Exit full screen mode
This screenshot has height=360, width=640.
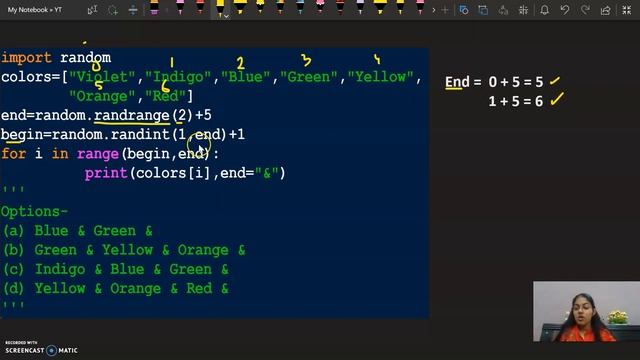coord(627,10)
